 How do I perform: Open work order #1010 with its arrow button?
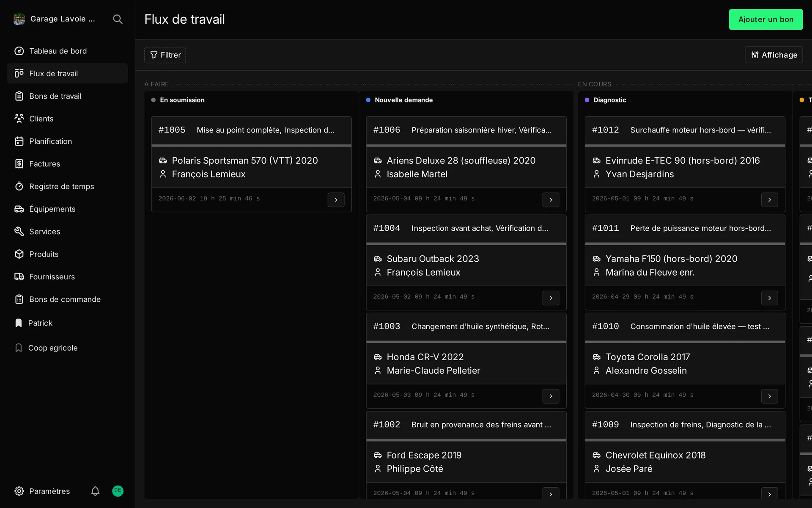[x=769, y=396]
